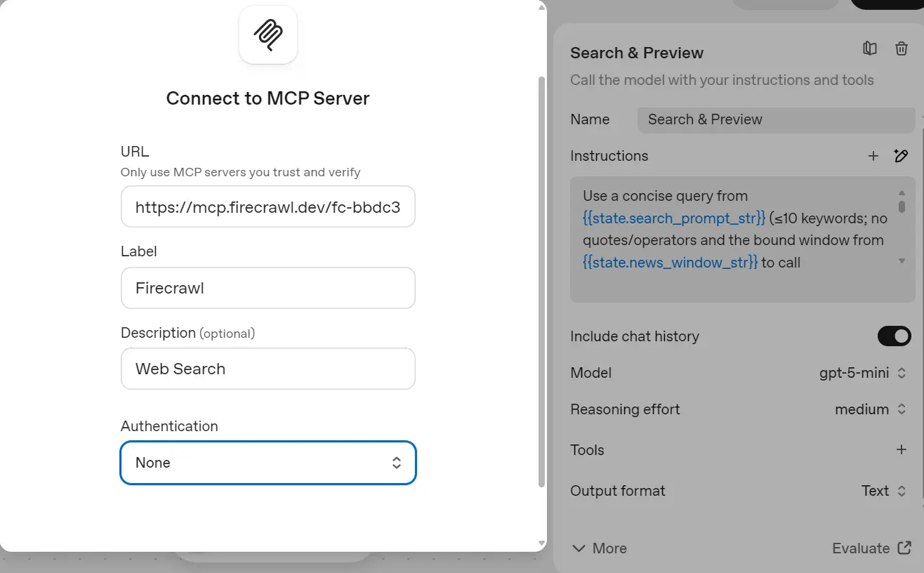This screenshot has height=573, width=924.
Task: Click the URL field containing mcp.firecrawl.dev
Action: 268,206
